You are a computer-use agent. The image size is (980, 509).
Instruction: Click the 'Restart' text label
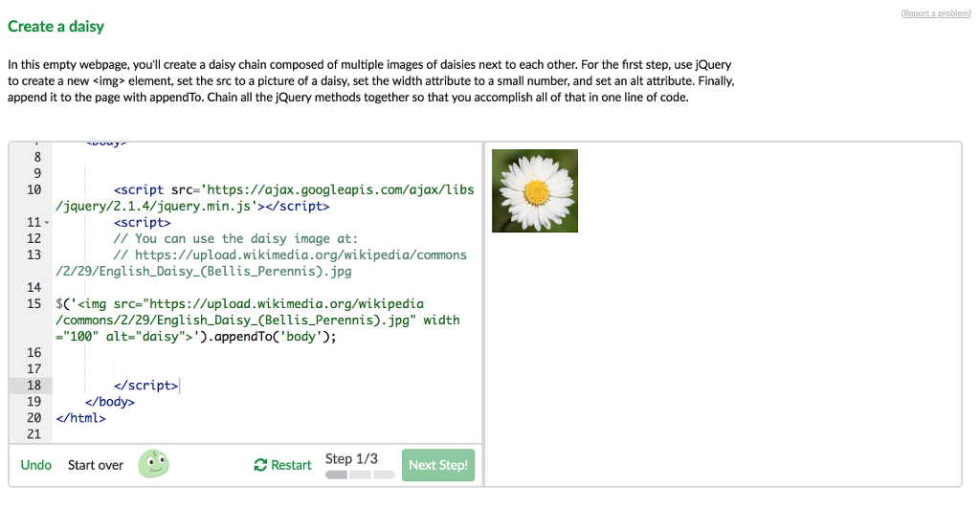291,465
